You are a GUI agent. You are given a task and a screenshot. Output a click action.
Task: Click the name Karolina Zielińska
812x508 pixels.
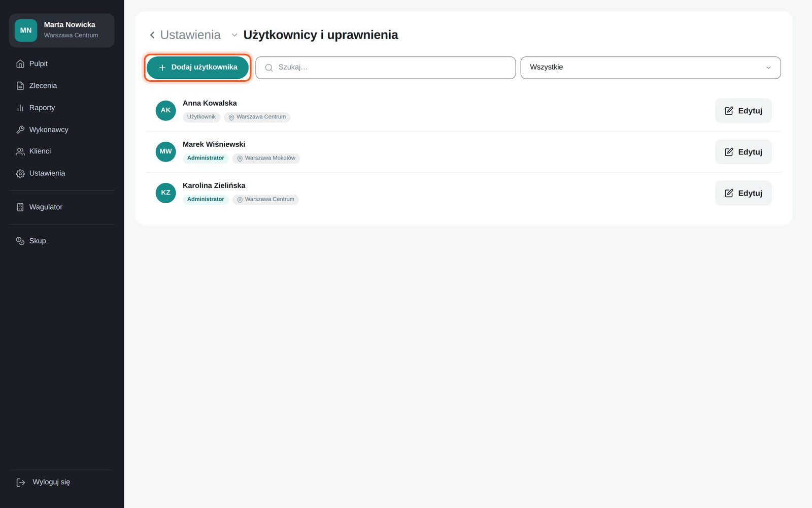click(214, 185)
